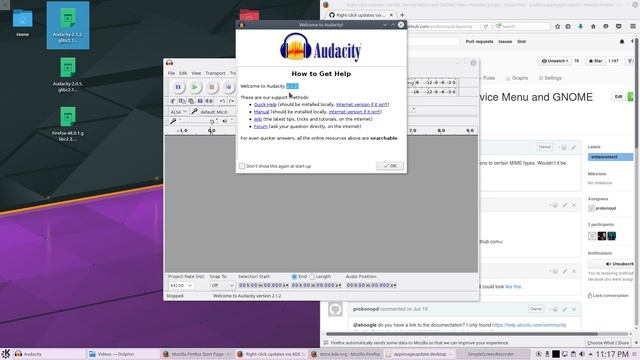Open the View menu in Audacity
The width and height of the screenshot is (640, 360).
coord(196,73)
